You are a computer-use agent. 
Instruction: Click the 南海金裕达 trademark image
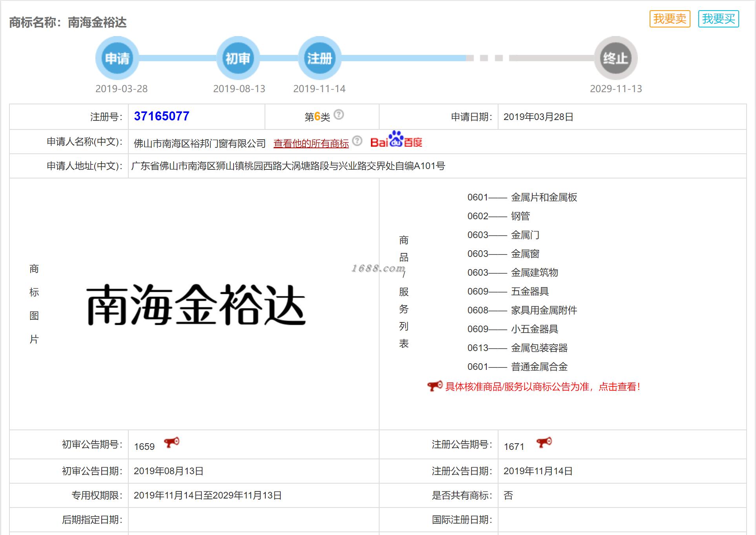196,305
